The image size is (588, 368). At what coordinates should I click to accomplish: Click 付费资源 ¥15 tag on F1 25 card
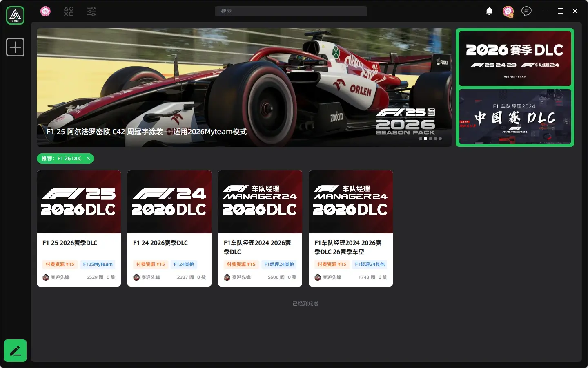60,264
